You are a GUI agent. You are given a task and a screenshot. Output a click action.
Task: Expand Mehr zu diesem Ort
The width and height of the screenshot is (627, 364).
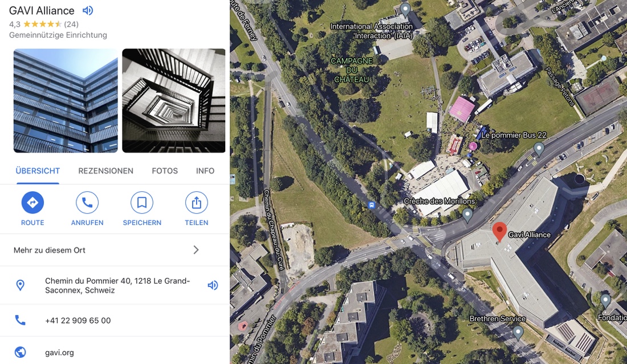pos(115,250)
